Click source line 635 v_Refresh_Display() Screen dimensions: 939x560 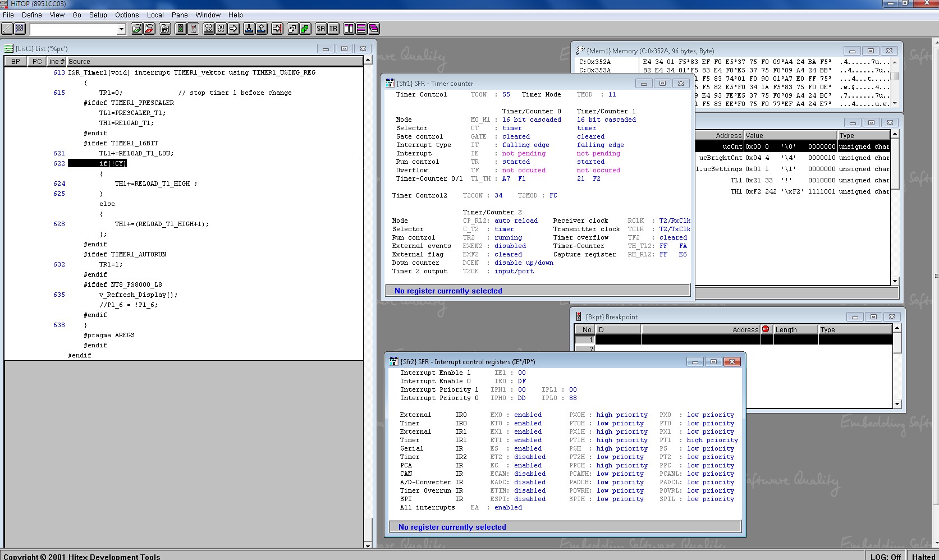(138, 295)
